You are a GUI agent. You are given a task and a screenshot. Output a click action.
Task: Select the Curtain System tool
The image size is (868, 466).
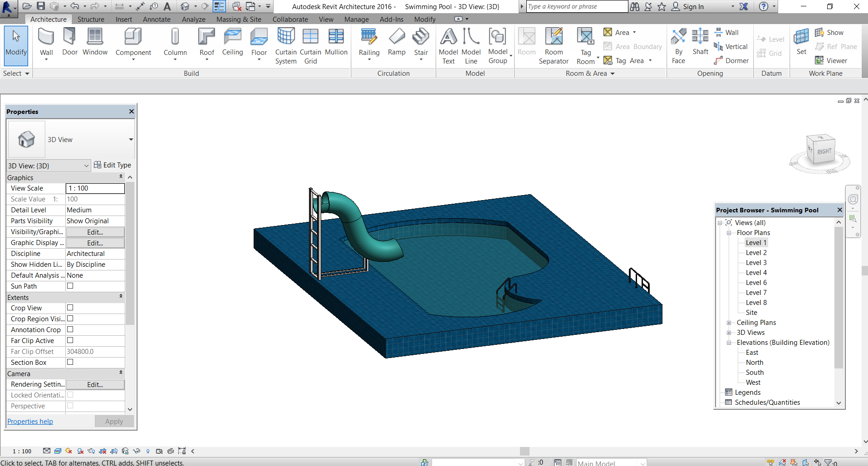click(285, 45)
